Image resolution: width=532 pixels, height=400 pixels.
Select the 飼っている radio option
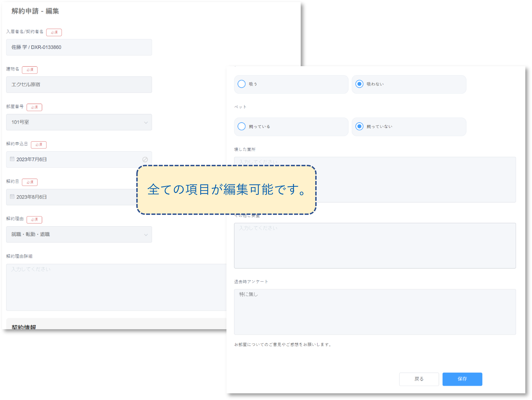(241, 126)
